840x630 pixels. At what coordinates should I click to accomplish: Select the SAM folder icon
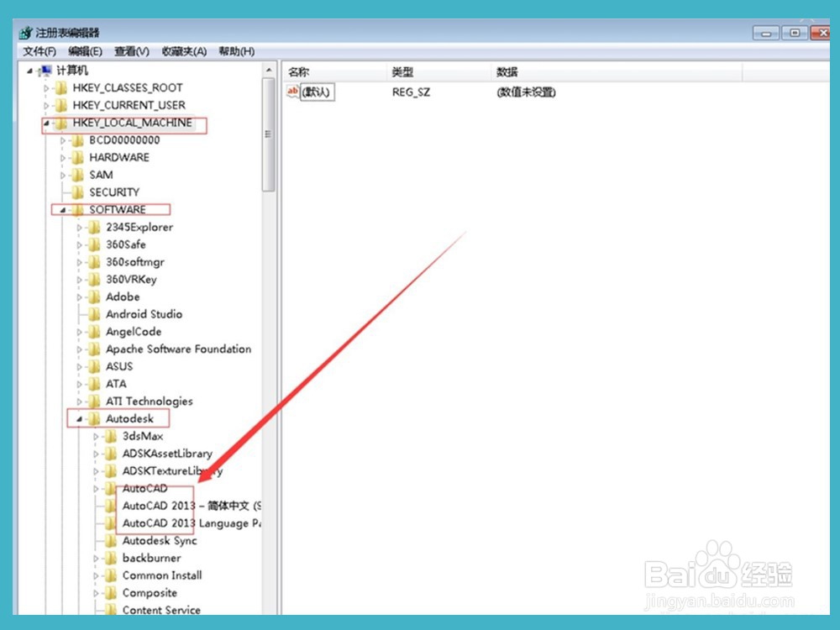(x=77, y=176)
